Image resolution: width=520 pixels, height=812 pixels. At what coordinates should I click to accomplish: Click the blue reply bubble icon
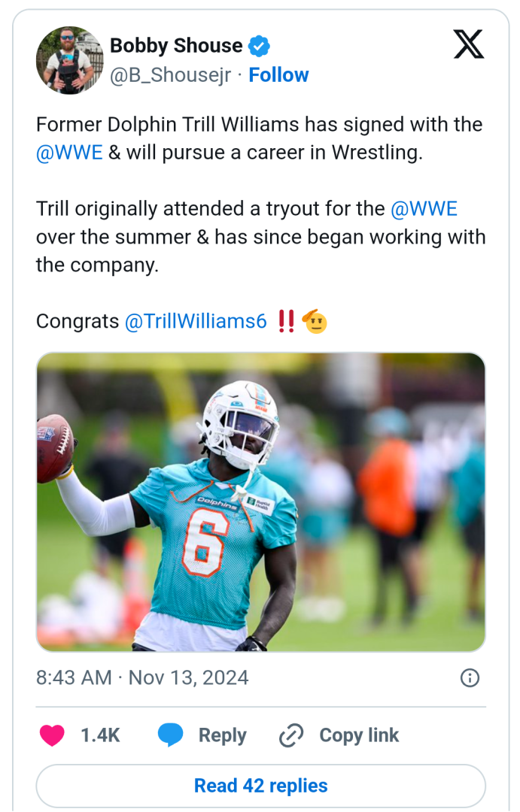point(171,735)
